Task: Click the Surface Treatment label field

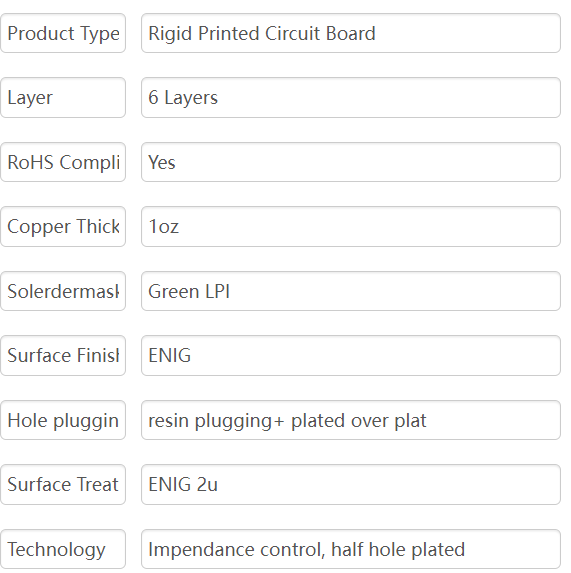Action: (x=63, y=485)
